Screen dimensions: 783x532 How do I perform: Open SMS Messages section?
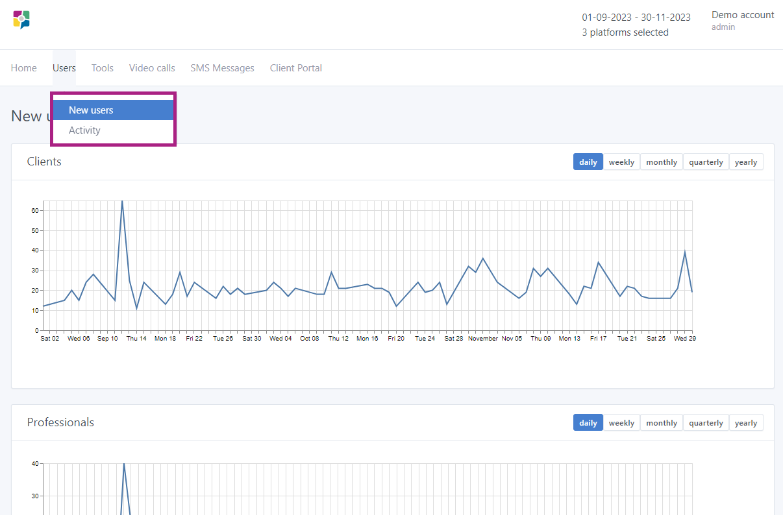pos(223,68)
